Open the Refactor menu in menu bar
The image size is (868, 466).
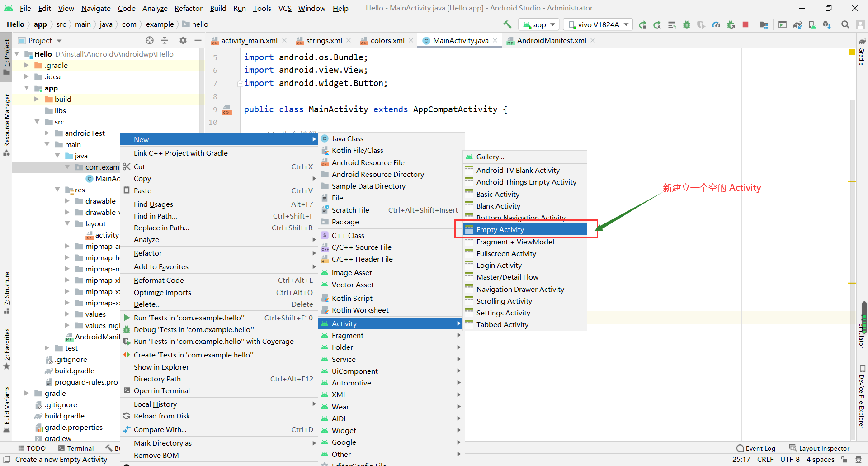point(189,8)
